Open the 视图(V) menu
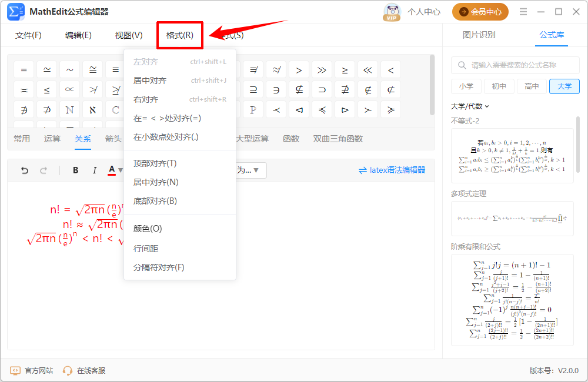 click(129, 35)
